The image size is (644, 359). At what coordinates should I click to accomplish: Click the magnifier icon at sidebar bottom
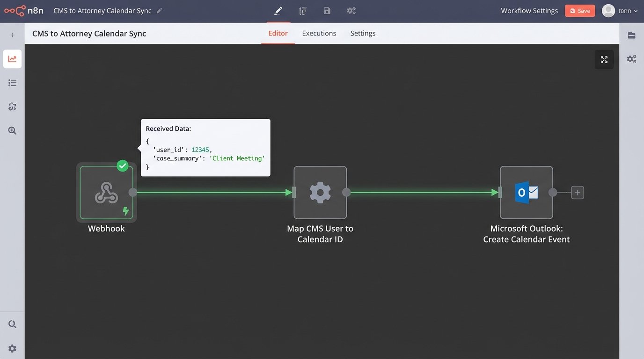12,324
